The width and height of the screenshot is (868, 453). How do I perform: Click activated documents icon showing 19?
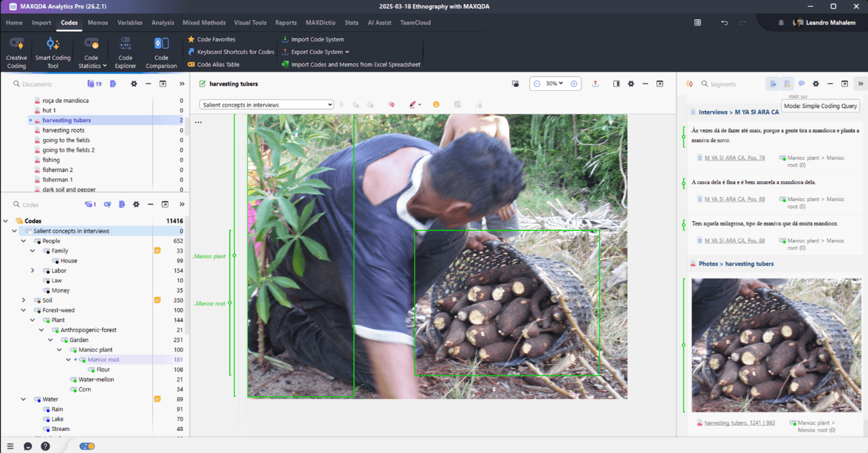pos(94,84)
